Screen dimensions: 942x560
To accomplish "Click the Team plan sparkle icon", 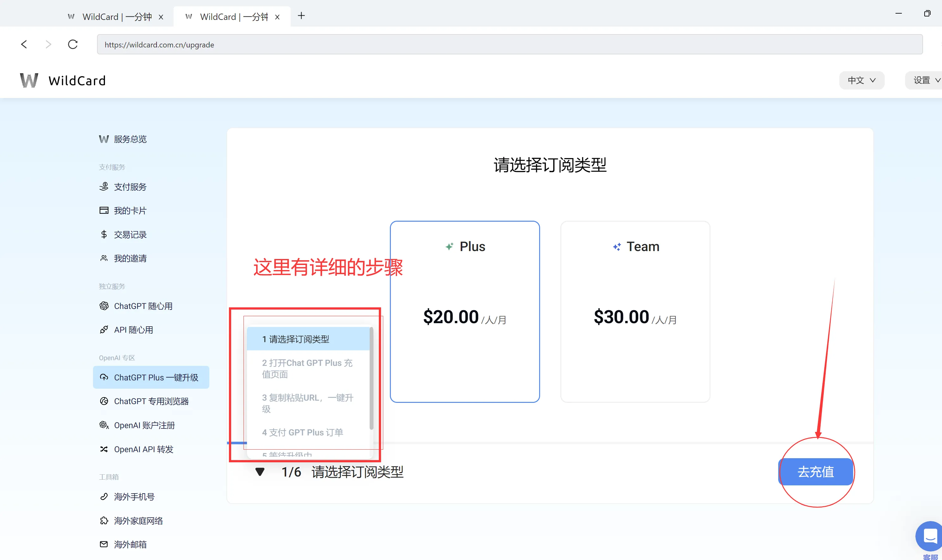I will point(617,247).
